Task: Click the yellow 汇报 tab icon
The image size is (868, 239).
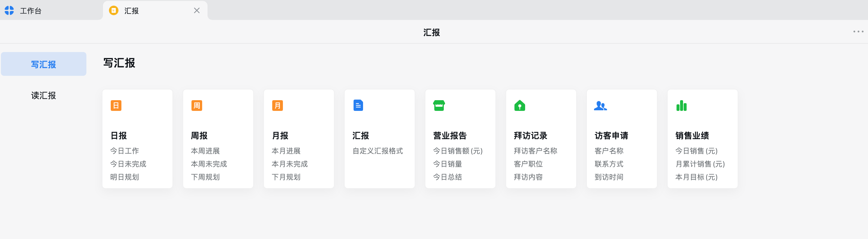Action: [114, 10]
